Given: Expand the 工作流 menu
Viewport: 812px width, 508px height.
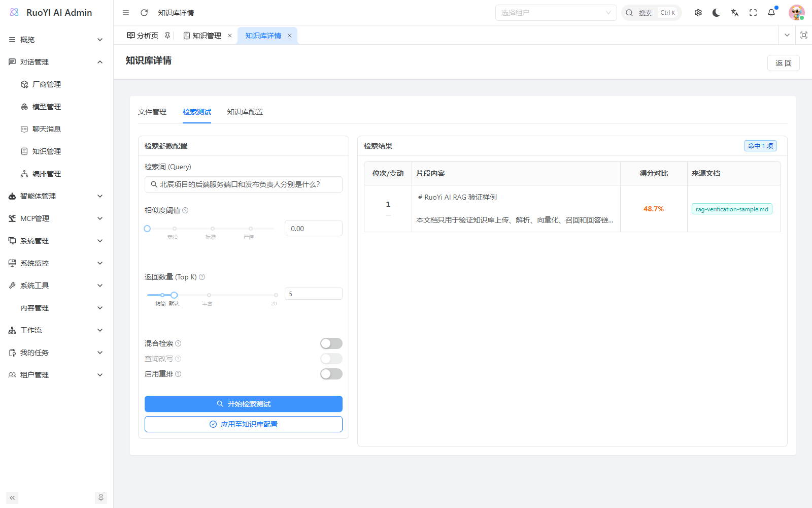Looking at the screenshot, I should pyautogui.click(x=56, y=330).
